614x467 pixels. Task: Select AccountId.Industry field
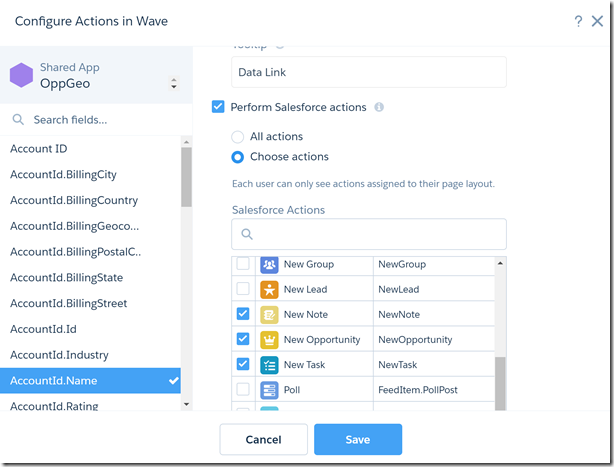tap(90, 355)
